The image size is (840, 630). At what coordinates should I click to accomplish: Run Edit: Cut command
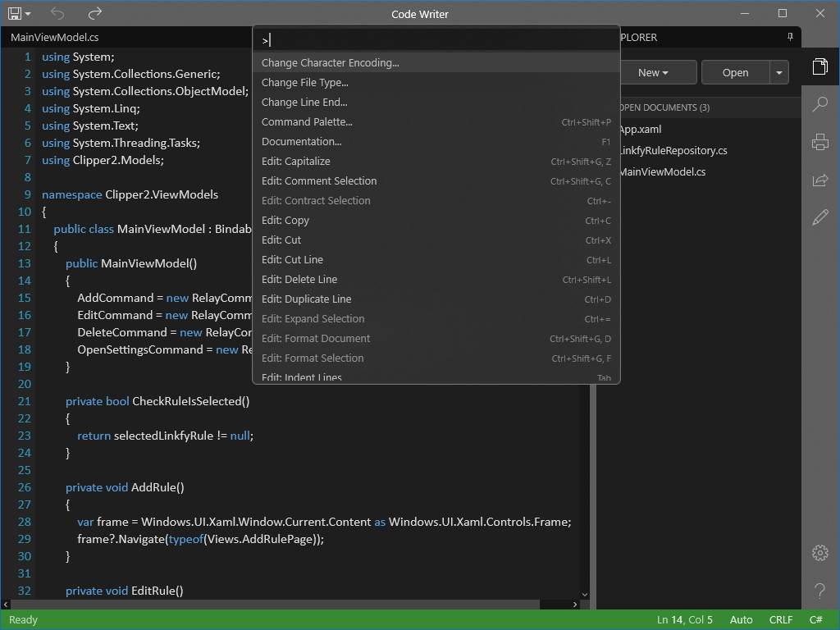[x=436, y=240]
